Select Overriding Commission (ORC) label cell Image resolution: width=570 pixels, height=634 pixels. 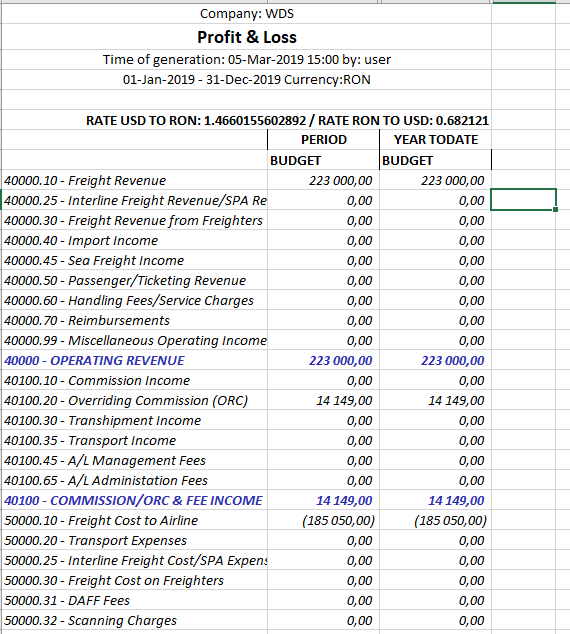point(134,400)
